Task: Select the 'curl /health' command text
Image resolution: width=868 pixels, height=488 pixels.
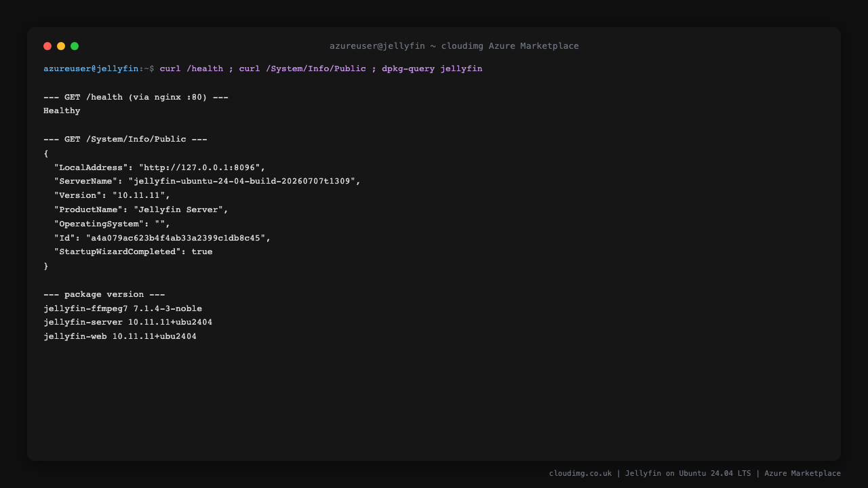Action: click(191, 69)
